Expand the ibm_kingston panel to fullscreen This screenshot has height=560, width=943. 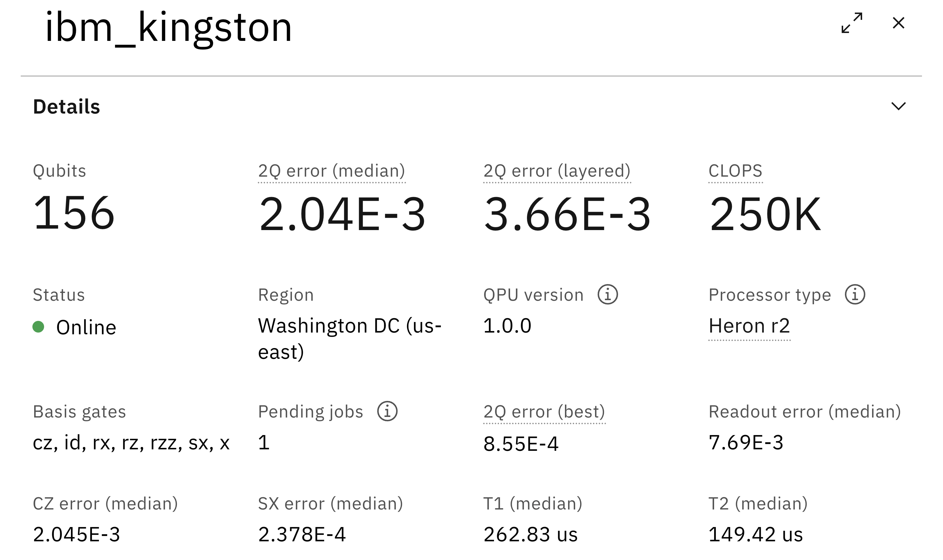click(x=852, y=23)
